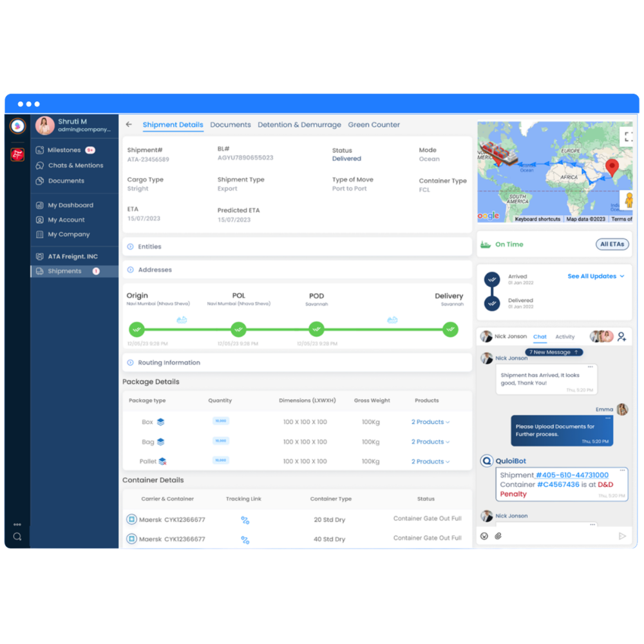644x644 pixels.
Task: Click the All ETAs button
Action: 611,244
